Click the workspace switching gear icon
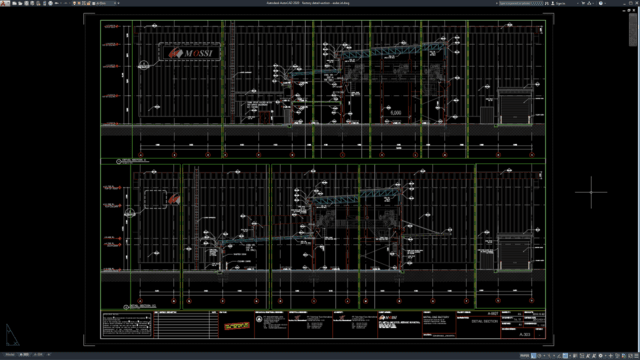 coord(600,356)
